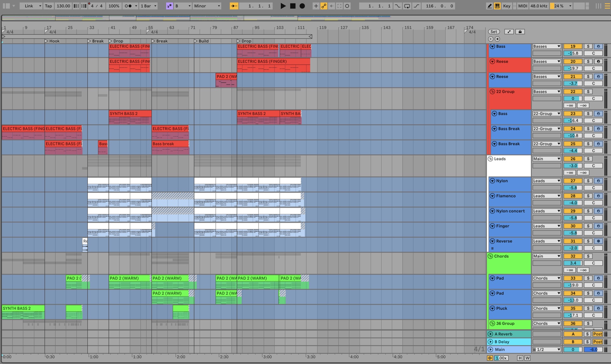Click the Session Record circle icon

pos(347,6)
